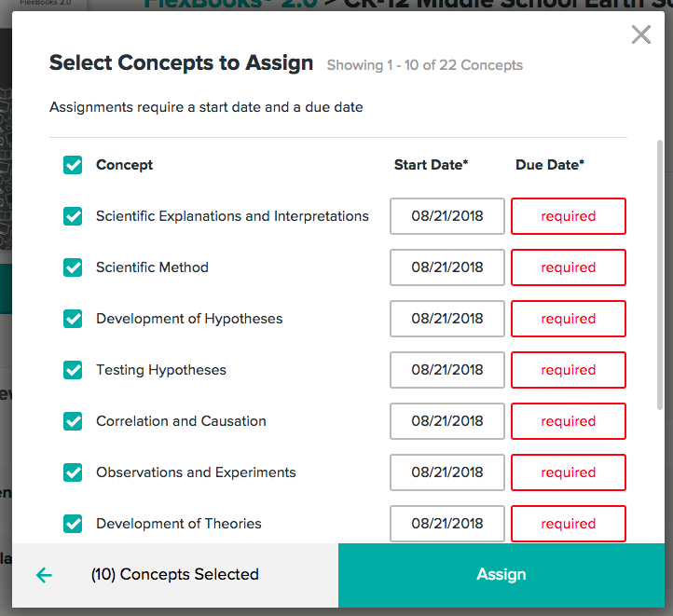
Task: Uncheck the Scientific Method checkbox
Action: pyautogui.click(x=73, y=267)
